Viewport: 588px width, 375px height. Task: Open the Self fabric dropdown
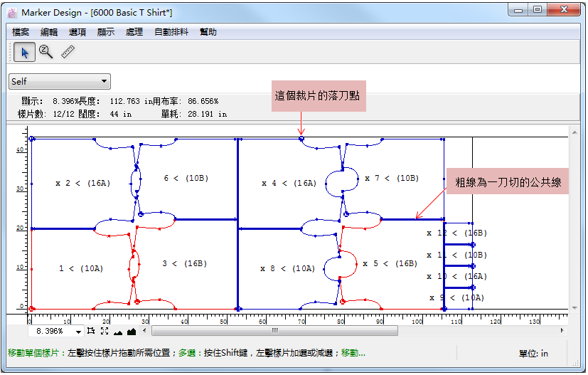coord(60,82)
